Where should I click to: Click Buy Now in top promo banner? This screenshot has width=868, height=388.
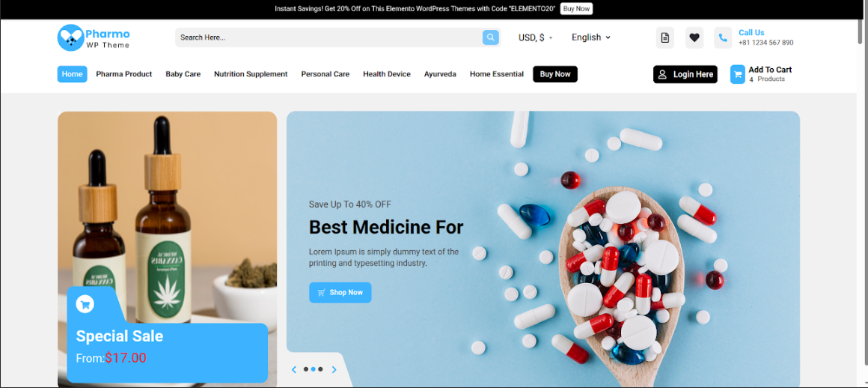tap(576, 9)
